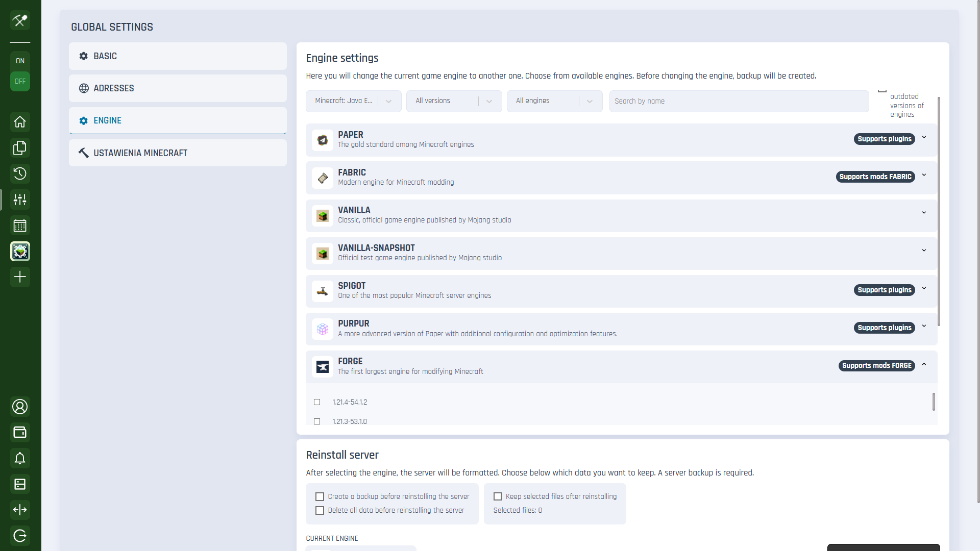Enable create backup before reinstalling
This screenshot has width=980, height=551.
click(x=320, y=496)
